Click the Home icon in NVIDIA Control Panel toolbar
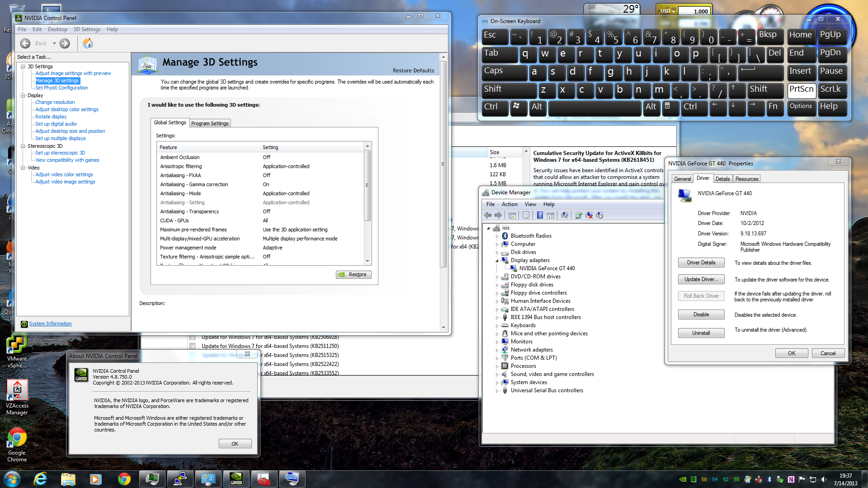The width and height of the screenshot is (868, 488). point(88,43)
